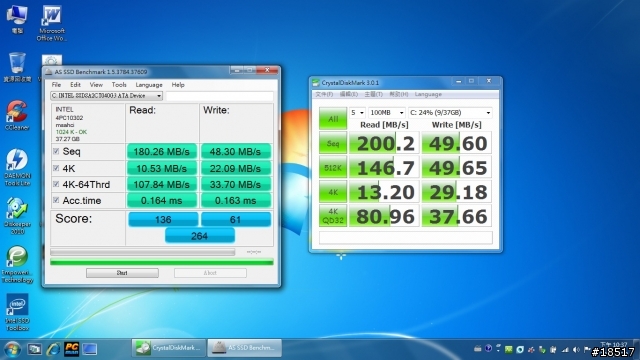Click the write score value 61
This screenshot has height=360, width=640.
[236, 220]
